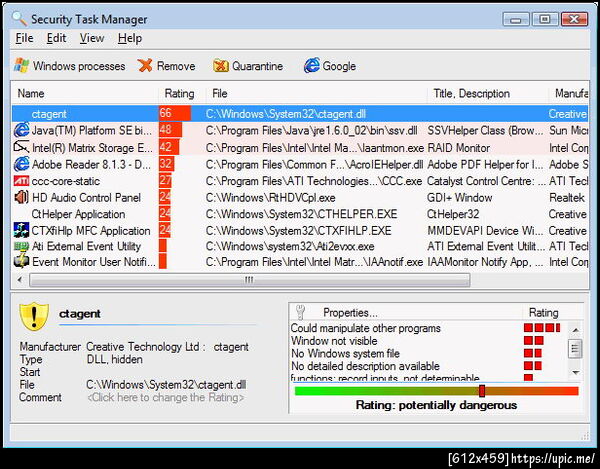Screen dimensions: 600x469
Task: Click the Google Internet Explorer icon
Action: pos(311,65)
